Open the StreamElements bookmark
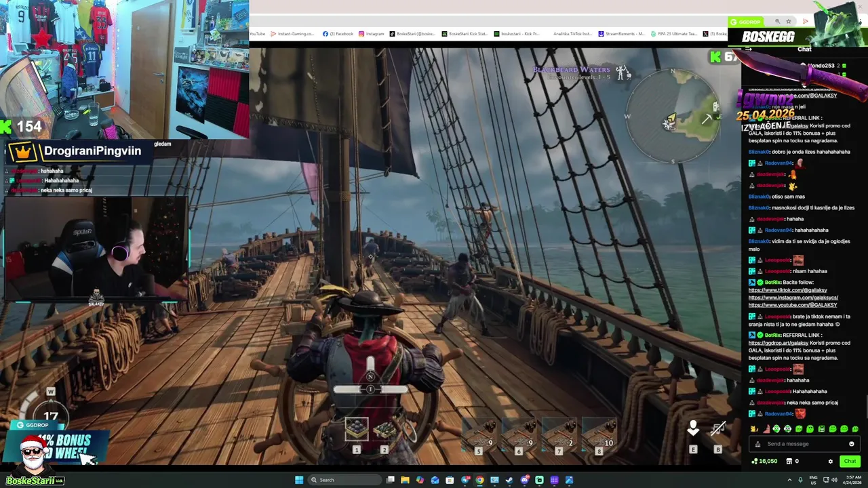Viewport: 868px width, 488px height. [621, 34]
